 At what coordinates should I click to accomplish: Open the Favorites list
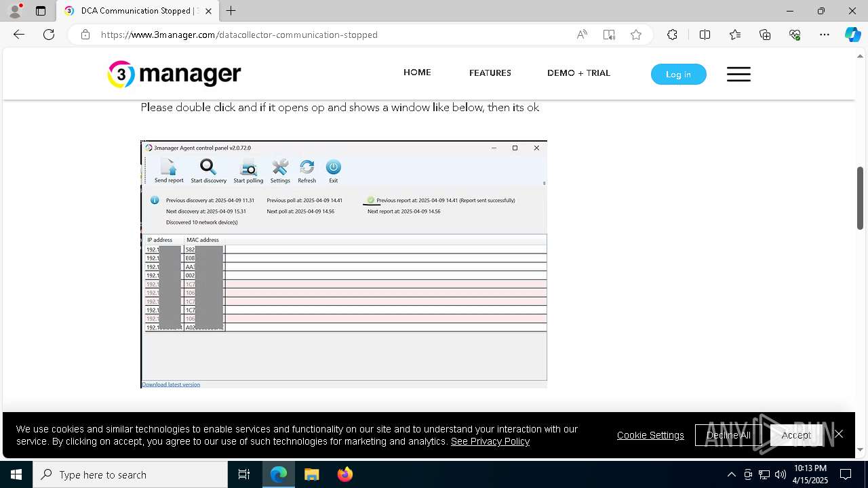tap(735, 35)
